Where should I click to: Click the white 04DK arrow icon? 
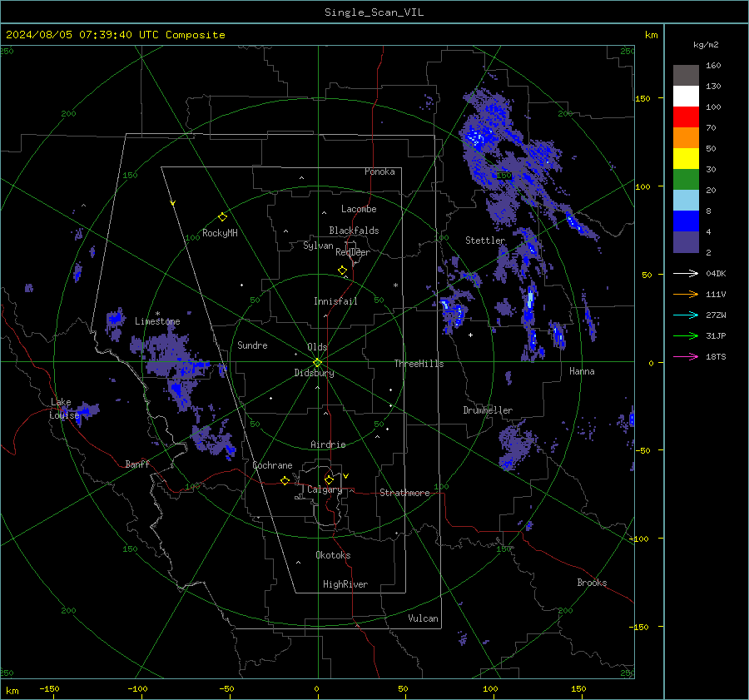pos(686,273)
